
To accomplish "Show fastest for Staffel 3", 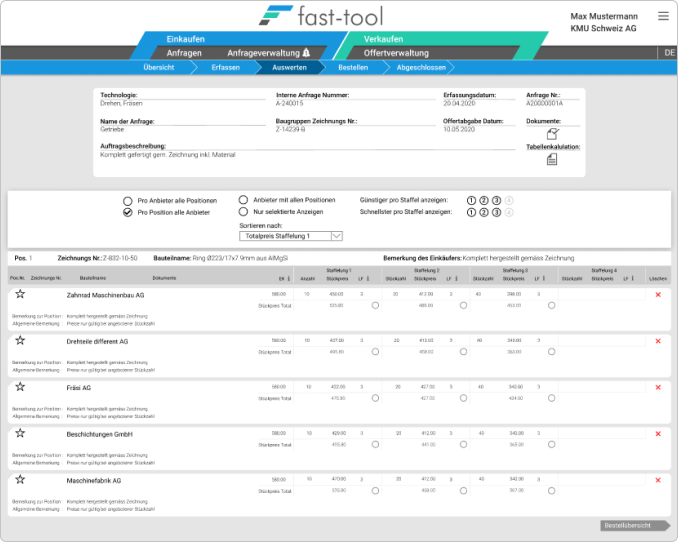I will point(496,212).
